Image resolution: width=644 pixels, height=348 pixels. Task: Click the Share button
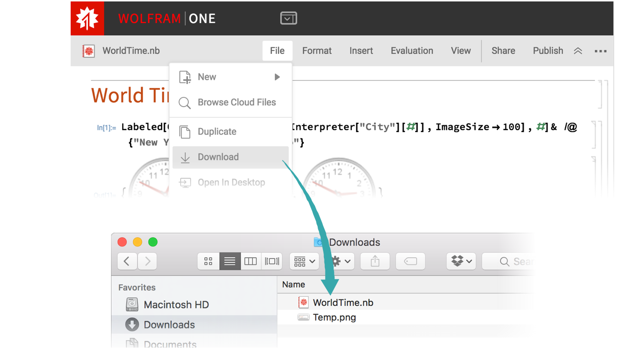(x=503, y=51)
